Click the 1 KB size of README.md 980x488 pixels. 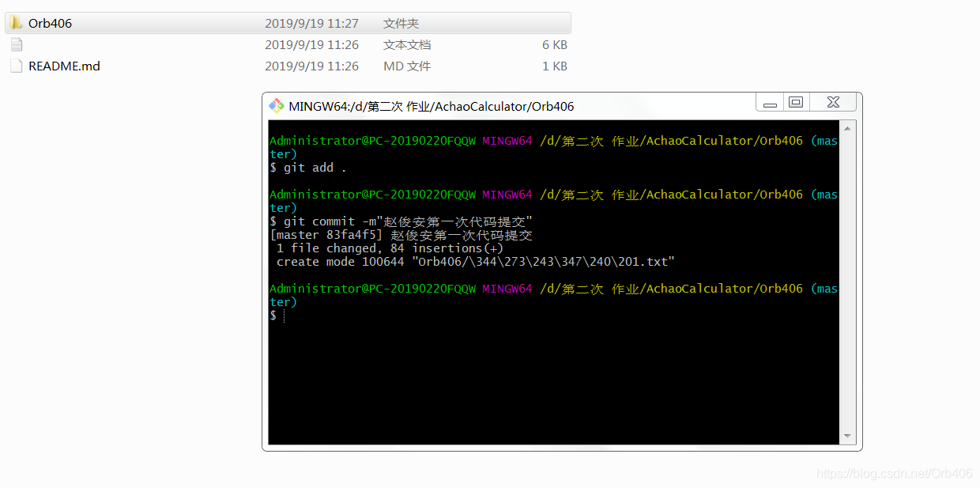(555, 66)
